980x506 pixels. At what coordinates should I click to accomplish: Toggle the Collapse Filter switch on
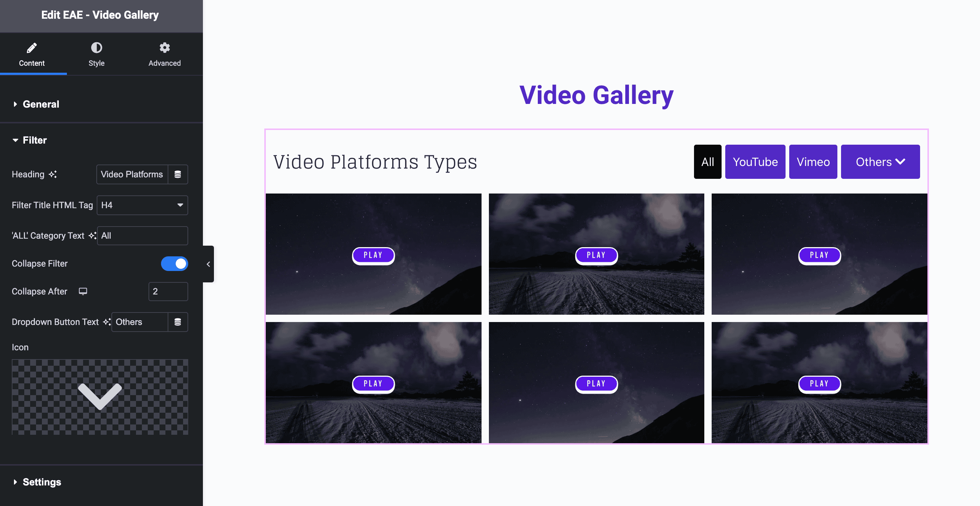[175, 263]
